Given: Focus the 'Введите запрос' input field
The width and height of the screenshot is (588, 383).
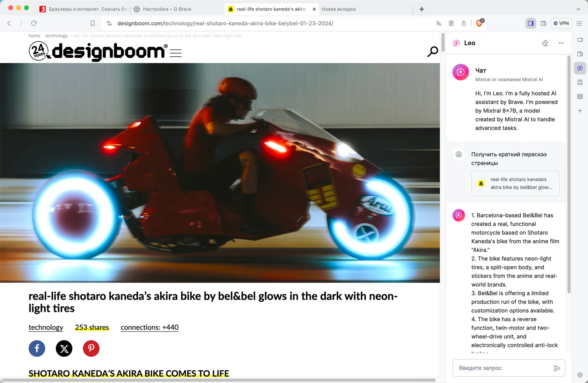Looking at the screenshot, I should tap(509, 368).
